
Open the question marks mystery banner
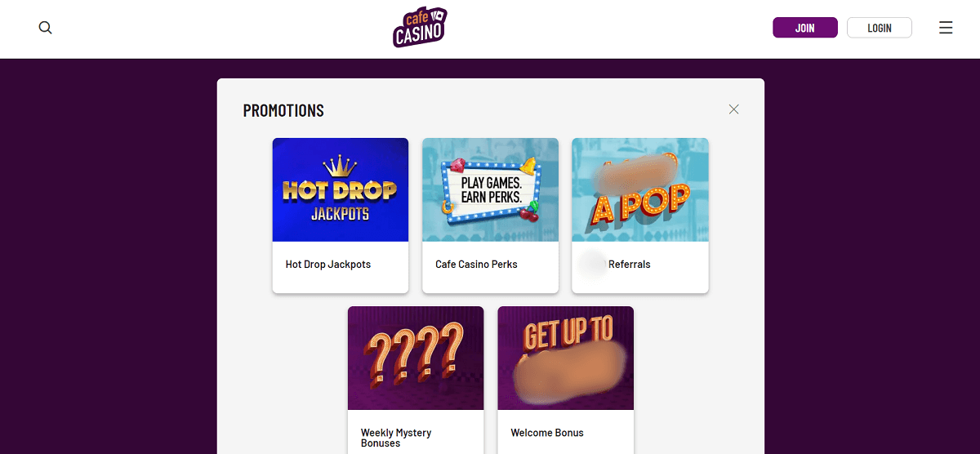pos(416,358)
